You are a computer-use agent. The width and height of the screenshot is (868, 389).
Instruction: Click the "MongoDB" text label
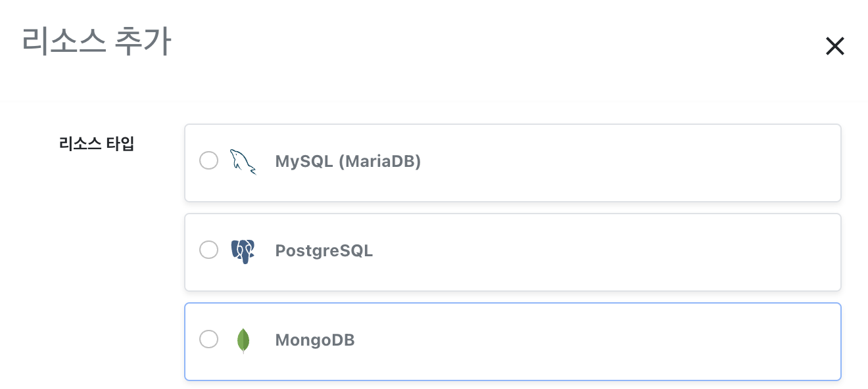pyautogui.click(x=315, y=340)
